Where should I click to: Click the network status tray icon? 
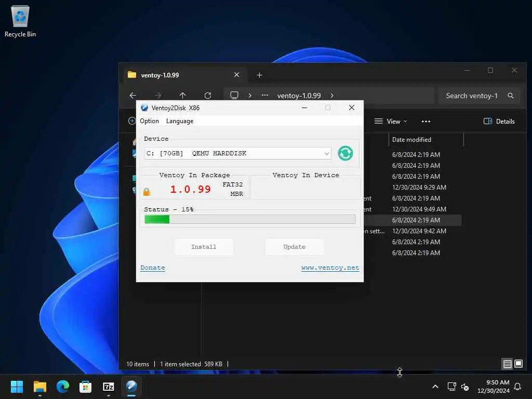451,387
